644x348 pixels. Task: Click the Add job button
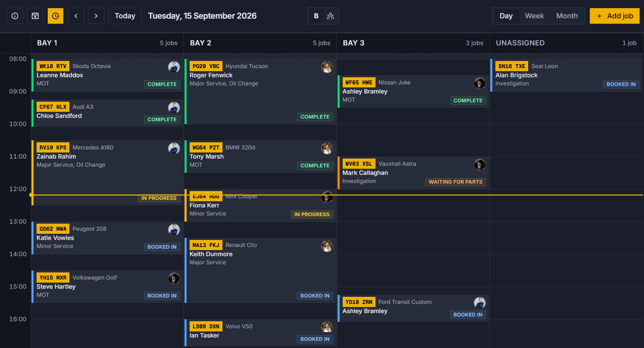pos(615,16)
